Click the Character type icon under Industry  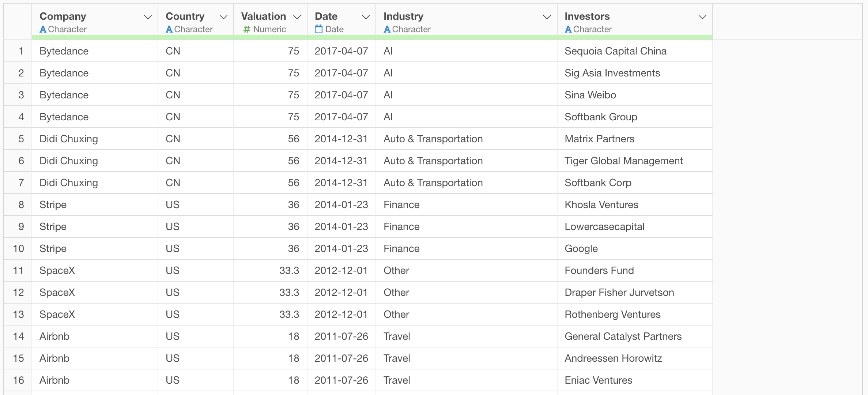387,29
